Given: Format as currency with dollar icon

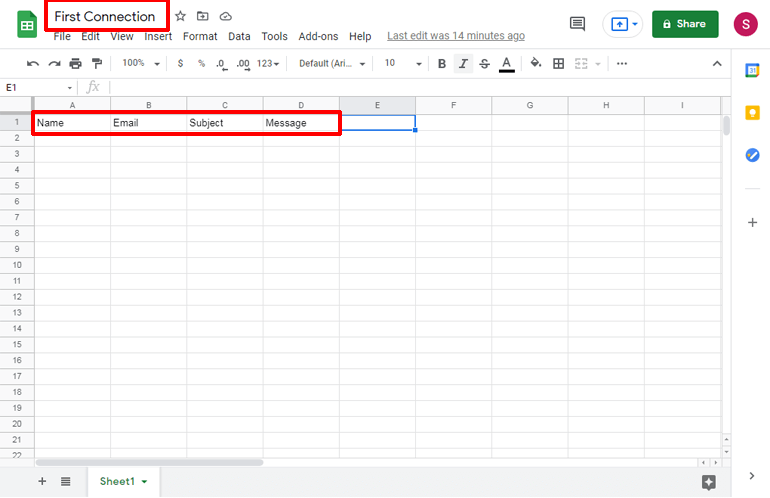Looking at the screenshot, I should coord(180,63).
